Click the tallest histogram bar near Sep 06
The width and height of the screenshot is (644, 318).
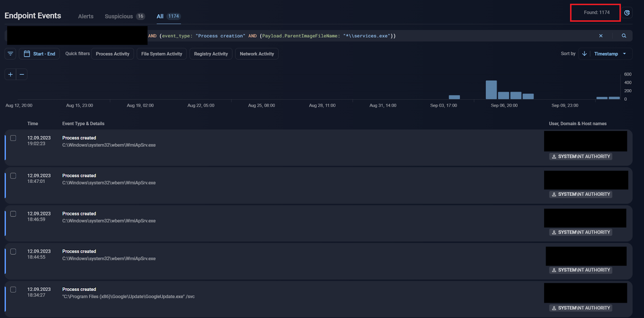491,90
